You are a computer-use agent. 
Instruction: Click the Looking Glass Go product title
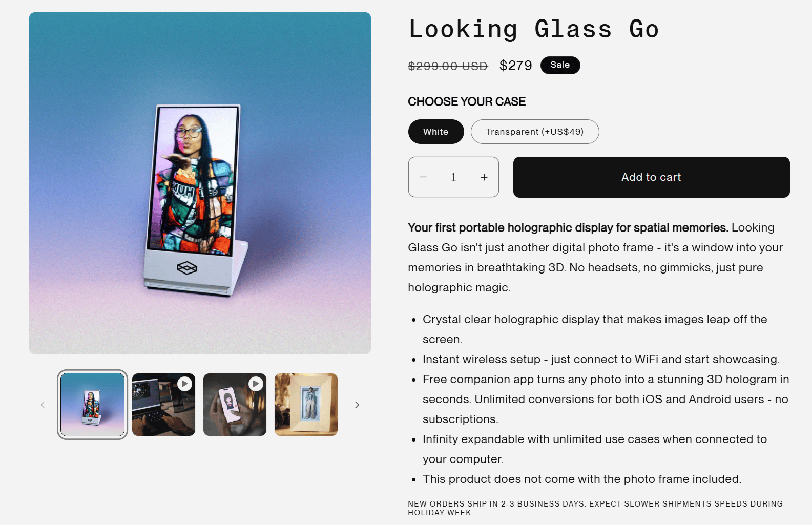coord(533,29)
